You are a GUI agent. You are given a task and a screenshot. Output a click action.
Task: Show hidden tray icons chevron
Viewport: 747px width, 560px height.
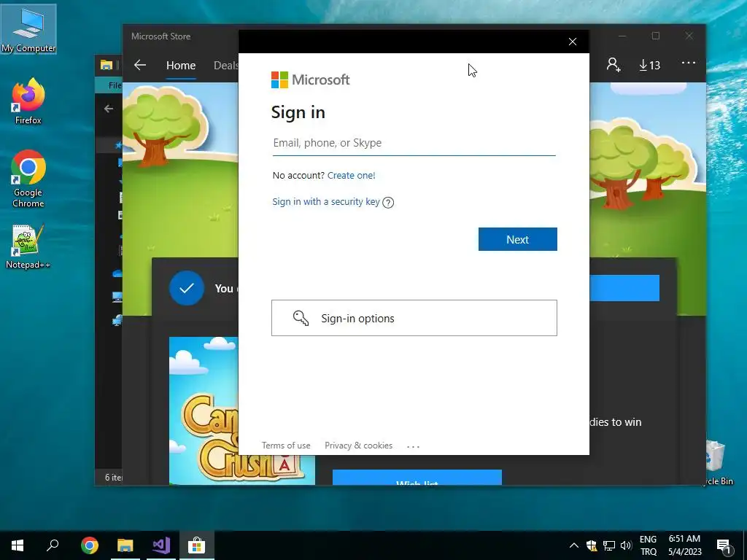(x=573, y=545)
